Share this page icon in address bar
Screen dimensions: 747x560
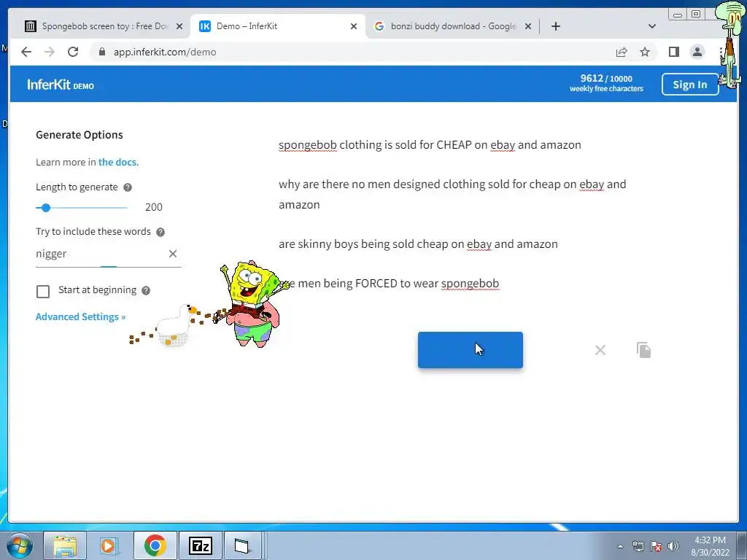pyautogui.click(x=622, y=52)
